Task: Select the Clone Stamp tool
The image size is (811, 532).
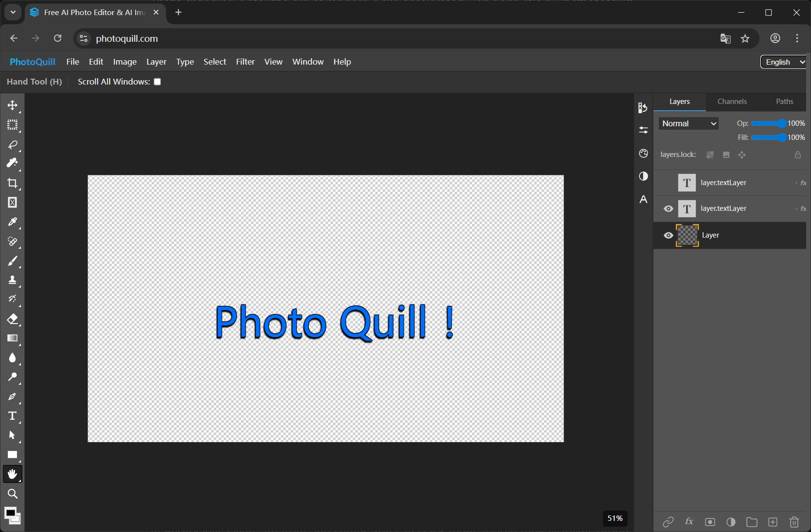Action: click(13, 280)
